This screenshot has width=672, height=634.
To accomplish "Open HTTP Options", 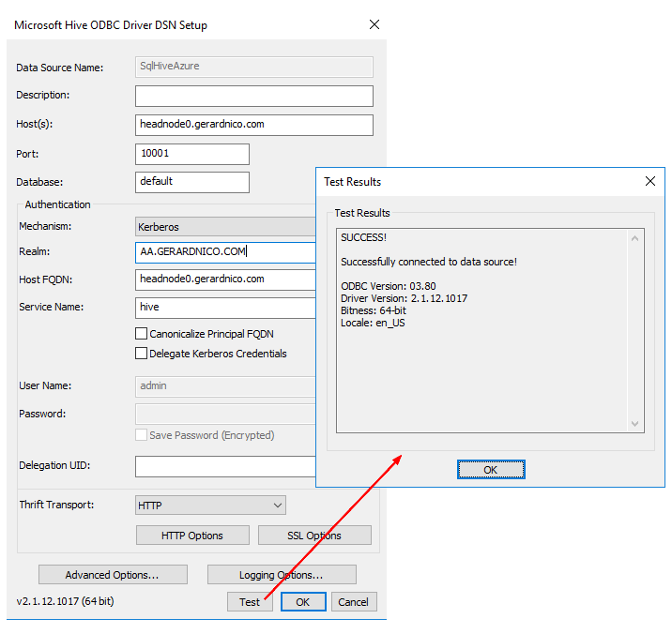I will (x=192, y=536).
